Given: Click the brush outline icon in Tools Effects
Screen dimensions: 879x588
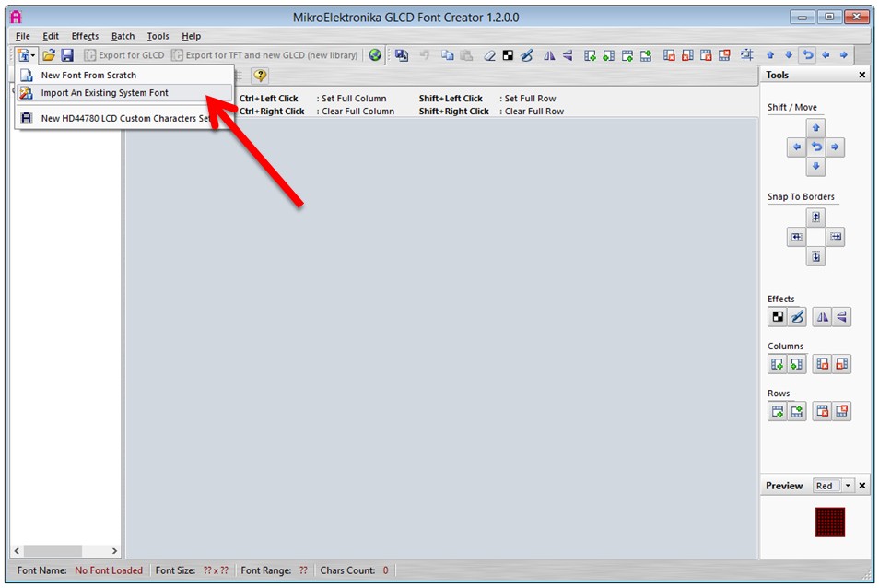Looking at the screenshot, I should point(797,317).
